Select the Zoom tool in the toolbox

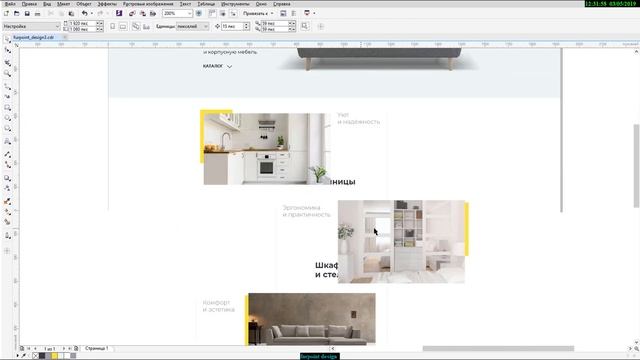[7, 74]
